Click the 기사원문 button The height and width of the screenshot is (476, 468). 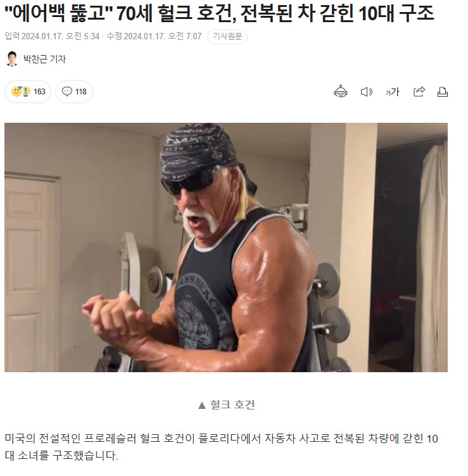click(227, 37)
